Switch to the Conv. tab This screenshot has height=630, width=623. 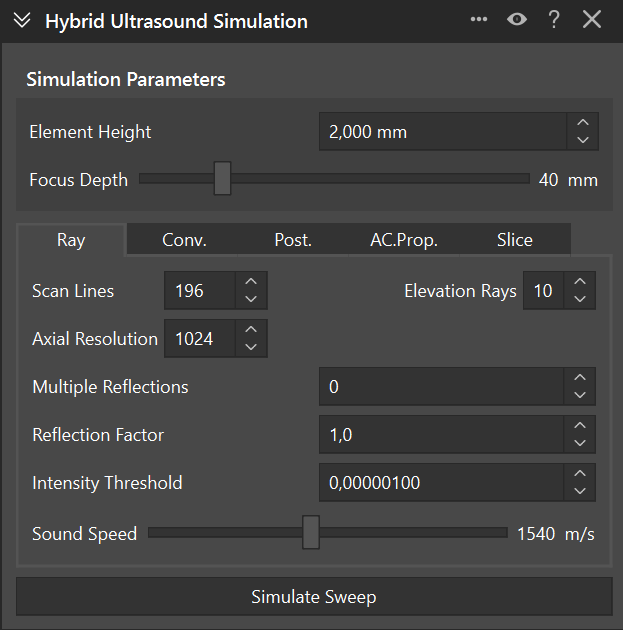(x=184, y=240)
